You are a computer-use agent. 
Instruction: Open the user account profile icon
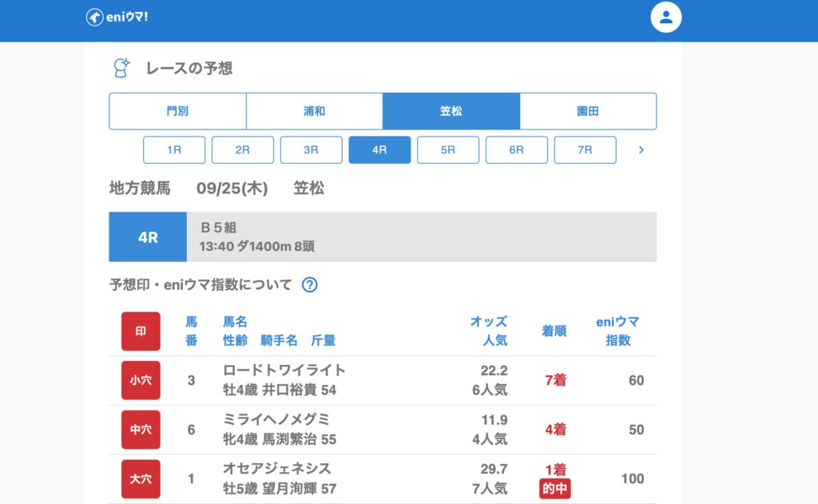click(665, 18)
